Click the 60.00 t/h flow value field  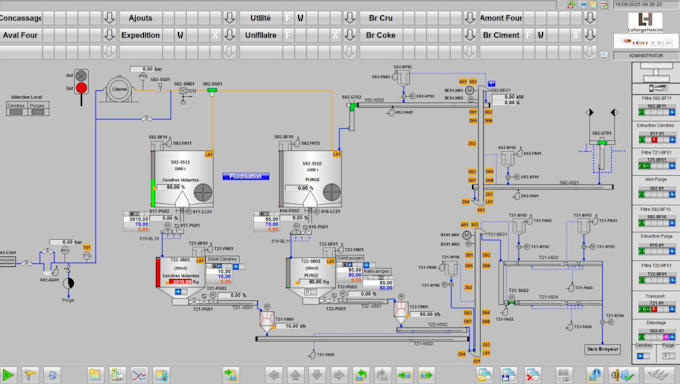(426, 314)
